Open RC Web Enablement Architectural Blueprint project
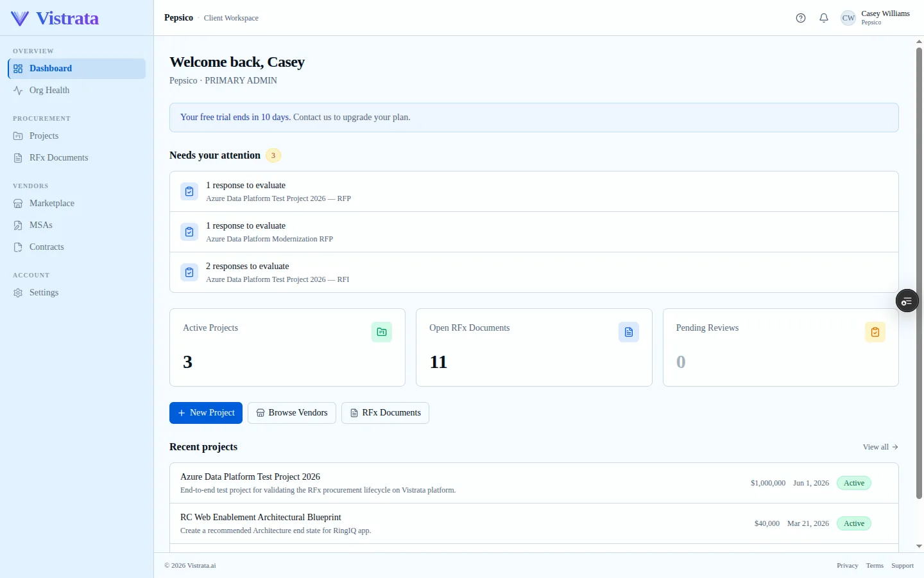924x578 pixels. click(x=534, y=523)
